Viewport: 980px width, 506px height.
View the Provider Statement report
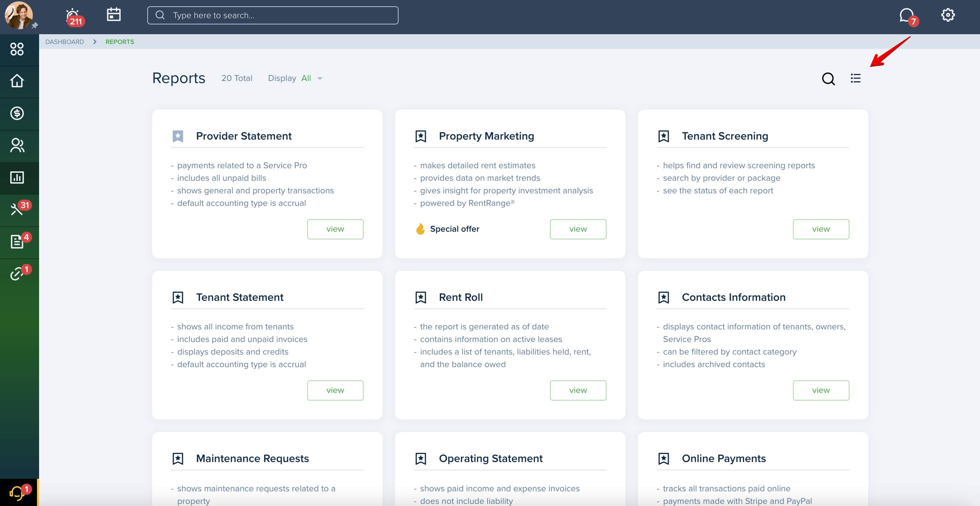pos(335,229)
